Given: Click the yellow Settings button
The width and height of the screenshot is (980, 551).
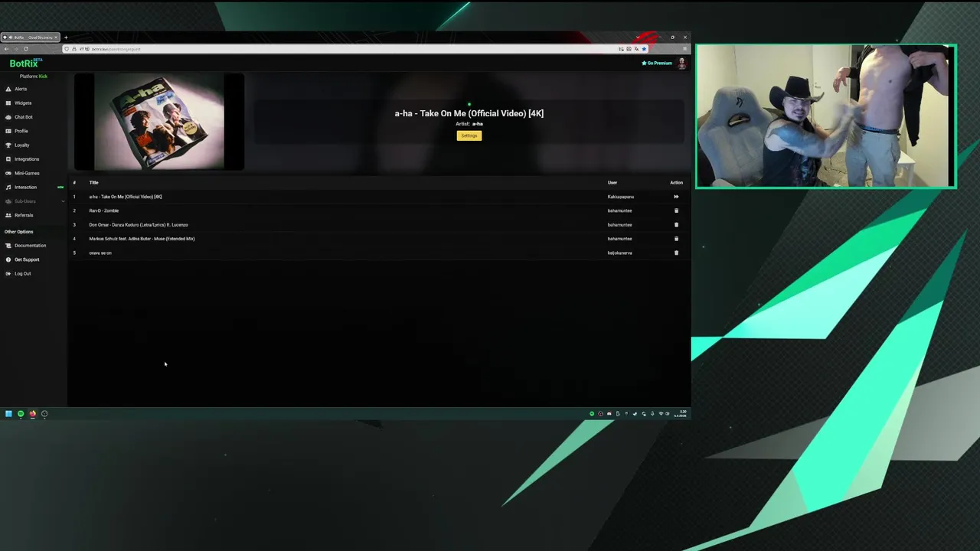Looking at the screenshot, I should coord(469,135).
